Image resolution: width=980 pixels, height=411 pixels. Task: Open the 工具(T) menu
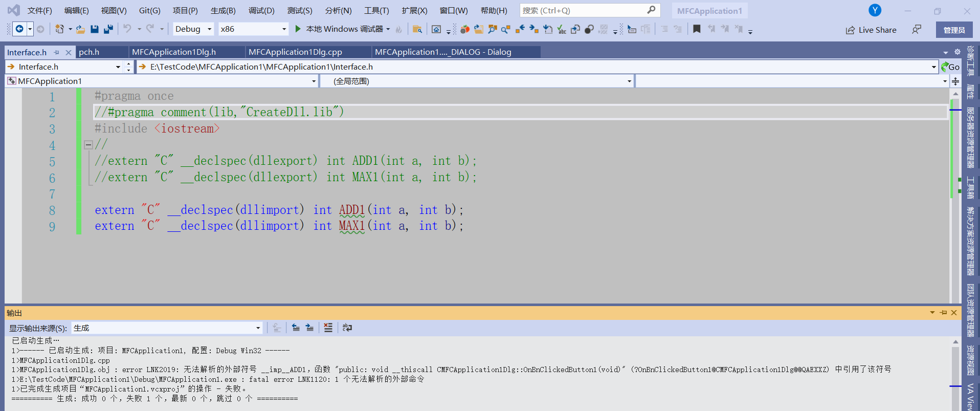tap(376, 10)
